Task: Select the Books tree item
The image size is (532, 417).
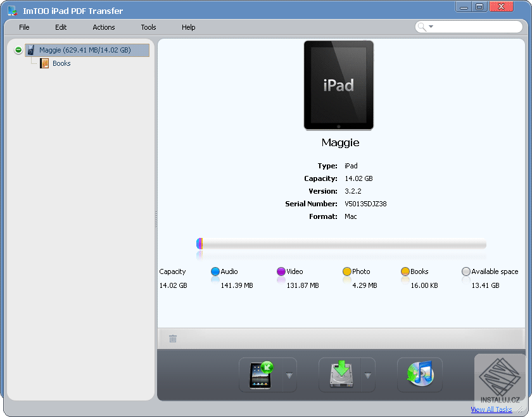Action: coord(61,63)
